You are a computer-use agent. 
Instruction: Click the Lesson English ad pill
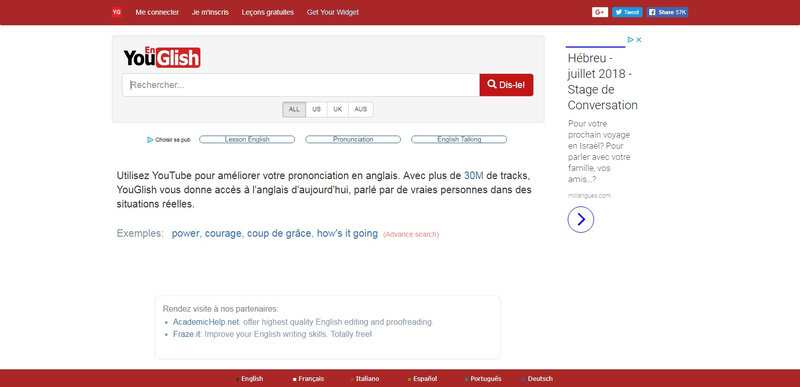(247, 139)
